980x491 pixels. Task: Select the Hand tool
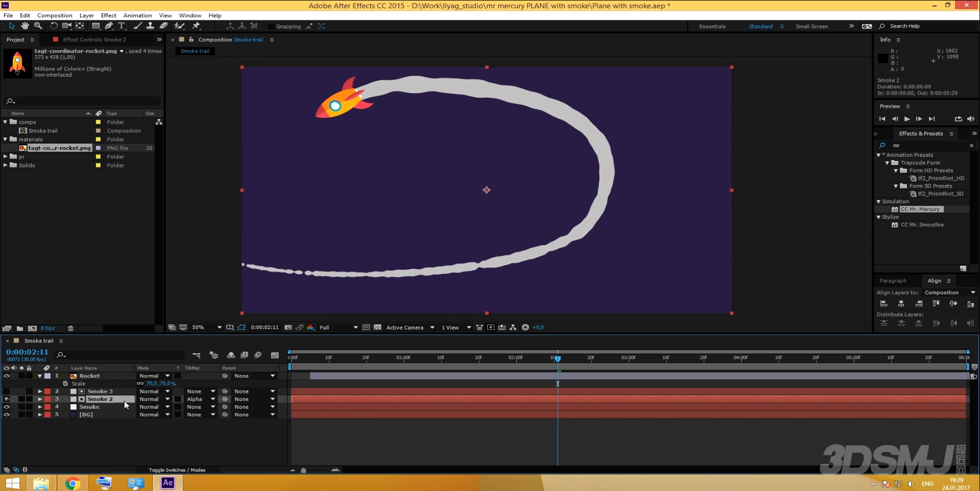pos(25,26)
